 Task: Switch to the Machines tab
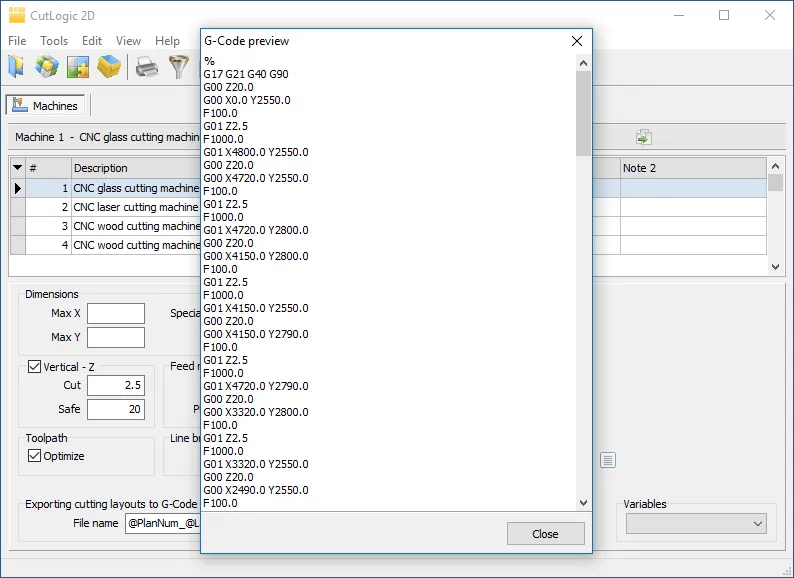pyautogui.click(x=47, y=105)
